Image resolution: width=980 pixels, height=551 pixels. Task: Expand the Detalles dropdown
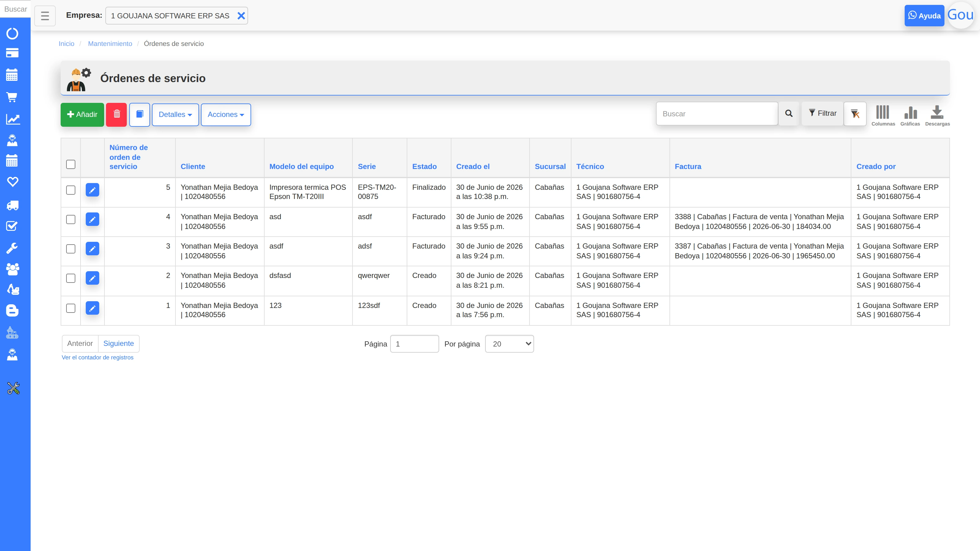click(x=175, y=114)
